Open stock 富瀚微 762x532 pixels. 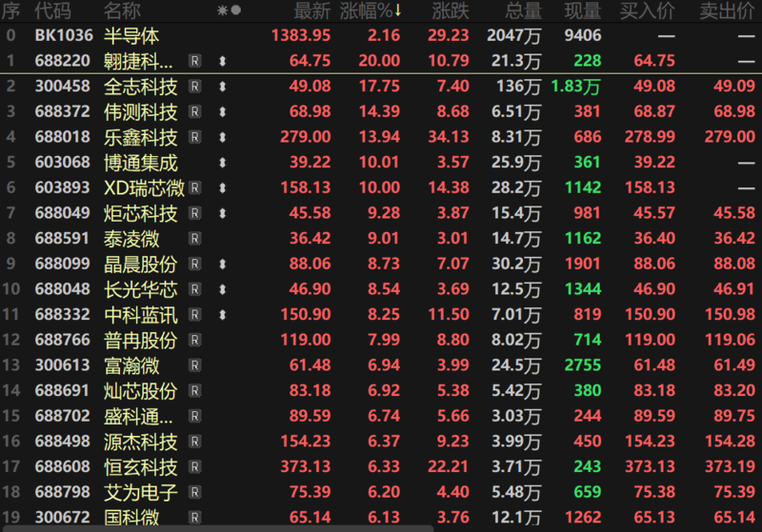tap(131, 365)
